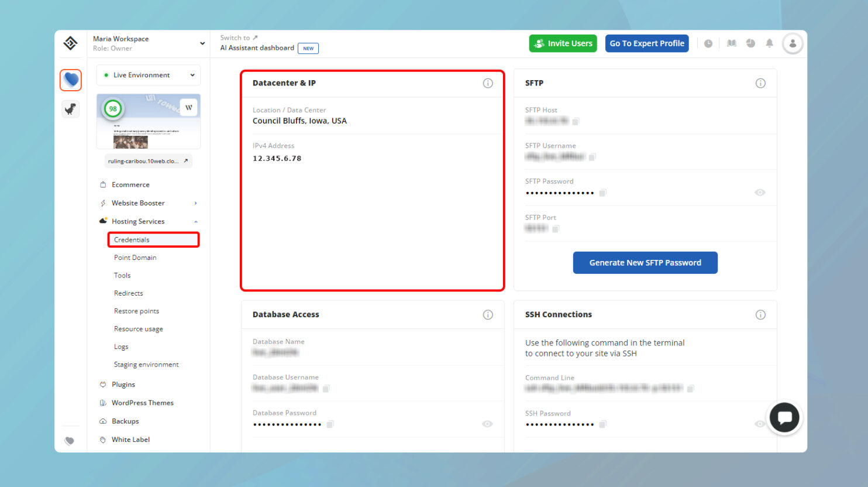Viewport: 868px width, 487px height.
Task: Open notifications via the bell icon
Action: click(769, 43)
